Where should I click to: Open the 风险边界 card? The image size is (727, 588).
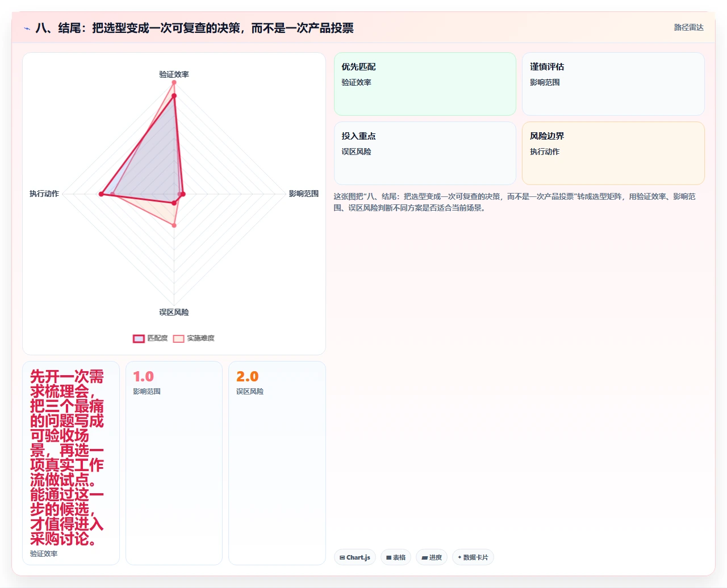[x=613, y=153]
